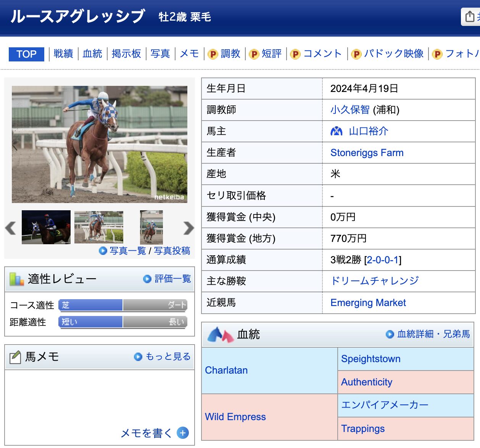Show next photo thumbnails arrow
This screenshot has height=448, width=480.
[188, 228]
